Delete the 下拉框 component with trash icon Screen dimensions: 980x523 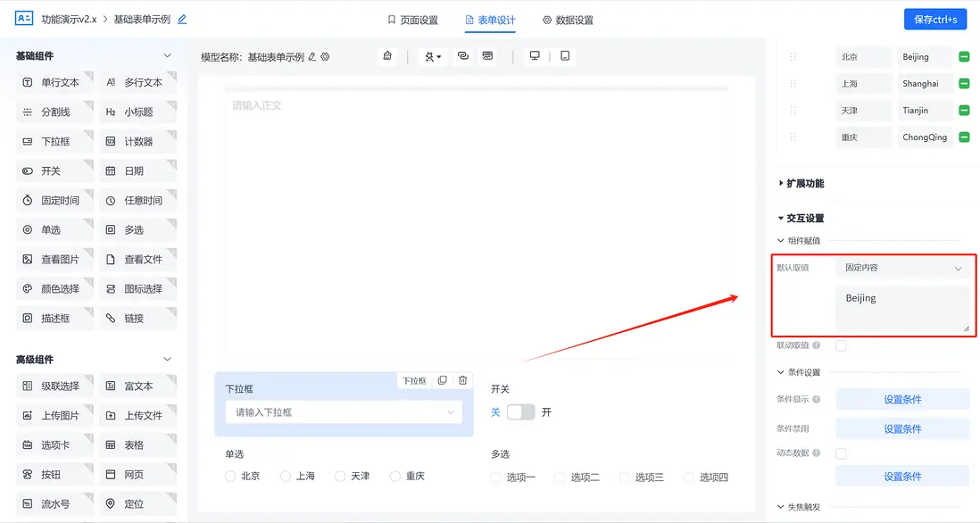(462, 380)
